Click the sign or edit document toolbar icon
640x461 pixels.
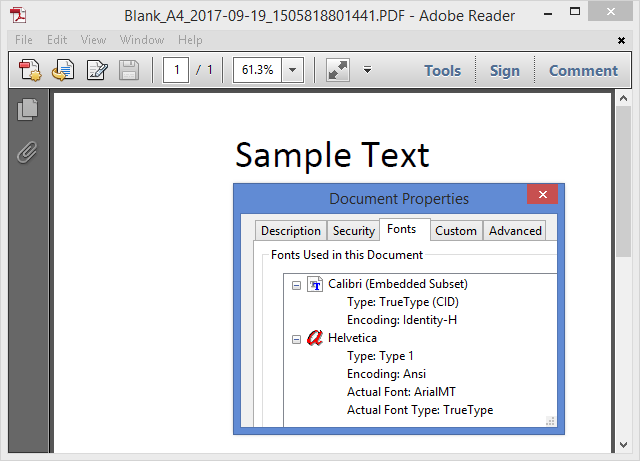[x=97, y=70]
